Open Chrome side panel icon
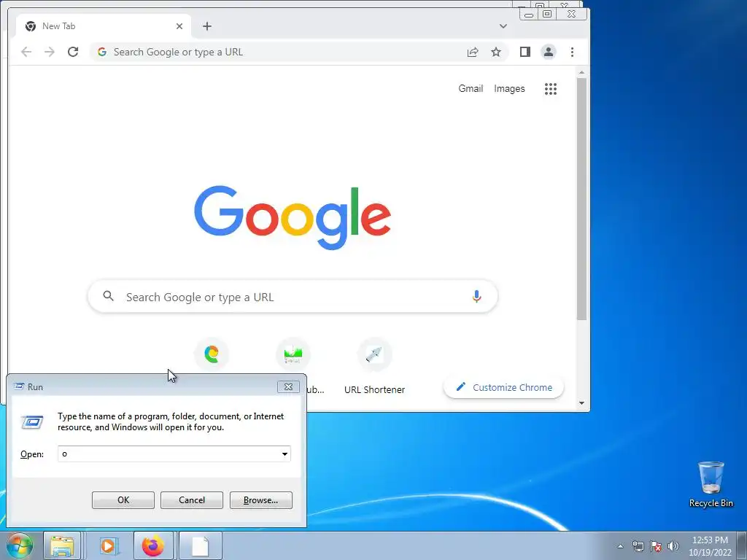Screen dimensions: 747x560 (525, 52)
